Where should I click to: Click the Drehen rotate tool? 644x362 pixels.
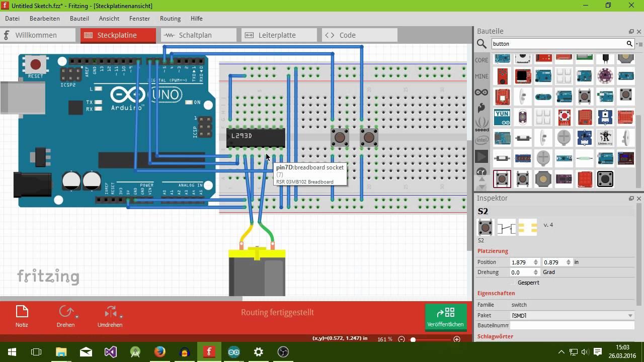click(65, 316)
